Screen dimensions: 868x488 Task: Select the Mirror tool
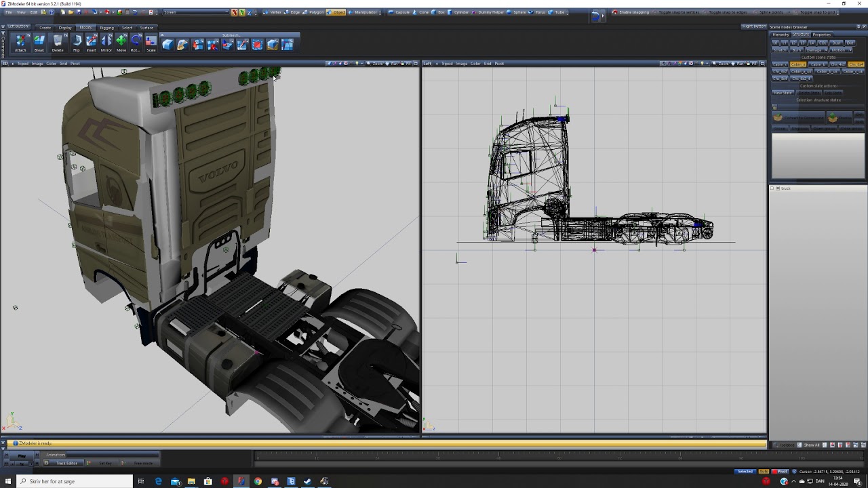click(x=106, y=44)
